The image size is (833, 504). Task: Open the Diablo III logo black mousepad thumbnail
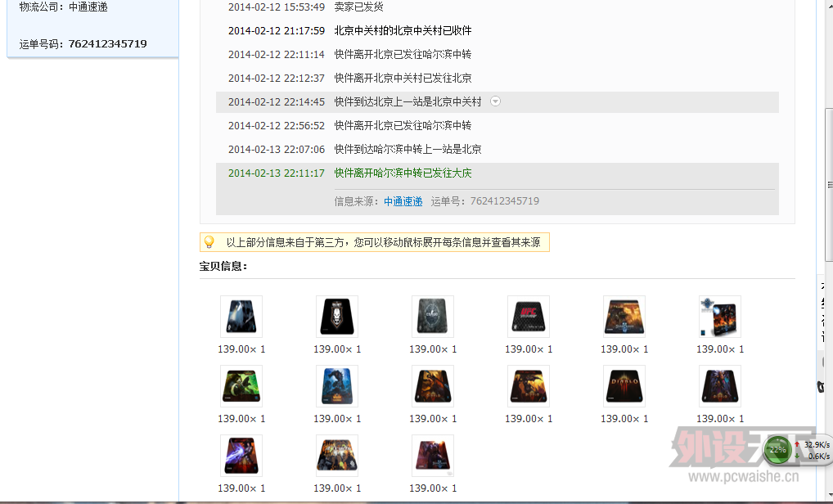(624, 386)
